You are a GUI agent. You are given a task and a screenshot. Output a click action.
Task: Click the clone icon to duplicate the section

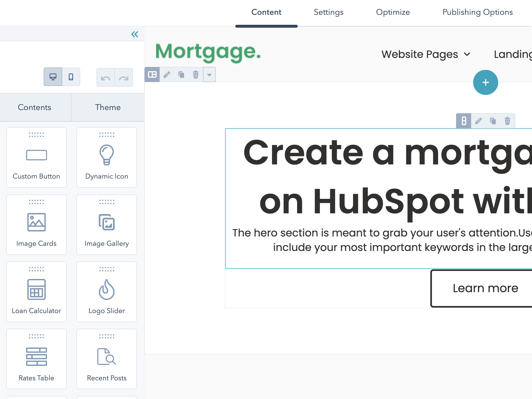tap(181, 74)
